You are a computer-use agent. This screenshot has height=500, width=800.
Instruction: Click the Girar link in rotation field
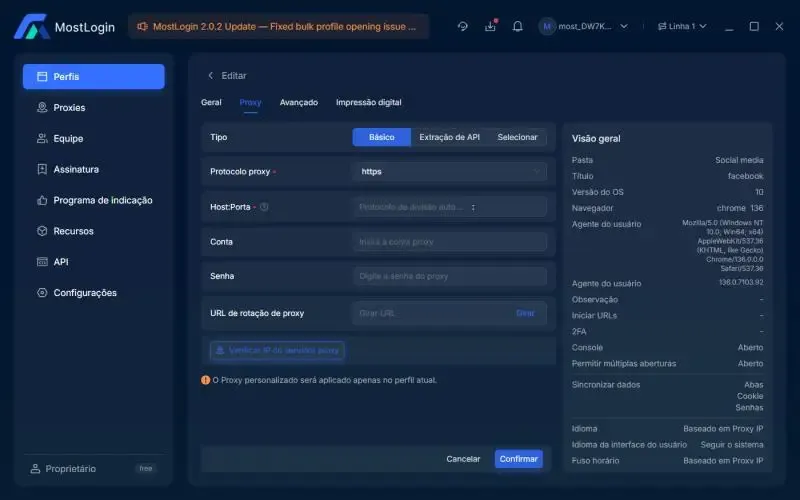526,313
